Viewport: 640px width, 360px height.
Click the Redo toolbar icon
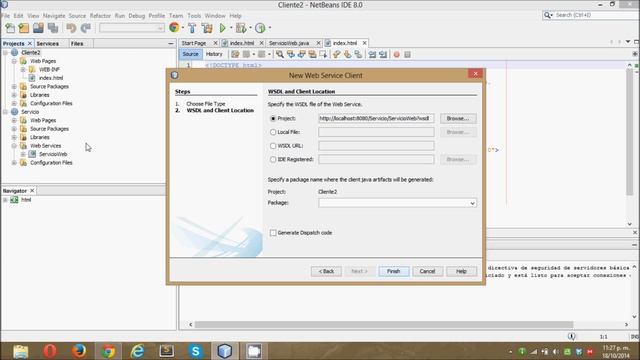[86, 28]
